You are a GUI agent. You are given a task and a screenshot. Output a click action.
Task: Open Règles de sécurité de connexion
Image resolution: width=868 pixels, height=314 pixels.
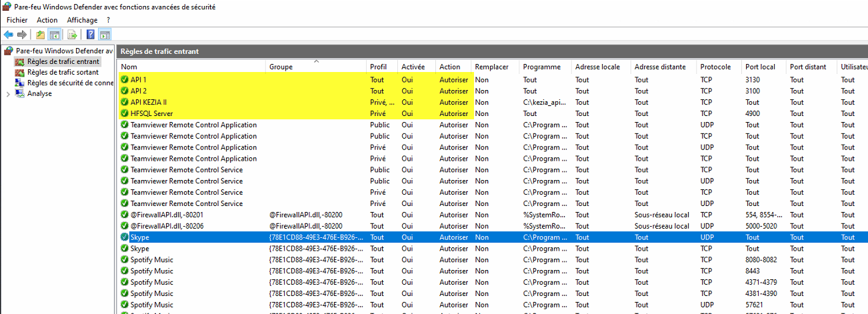70,83
